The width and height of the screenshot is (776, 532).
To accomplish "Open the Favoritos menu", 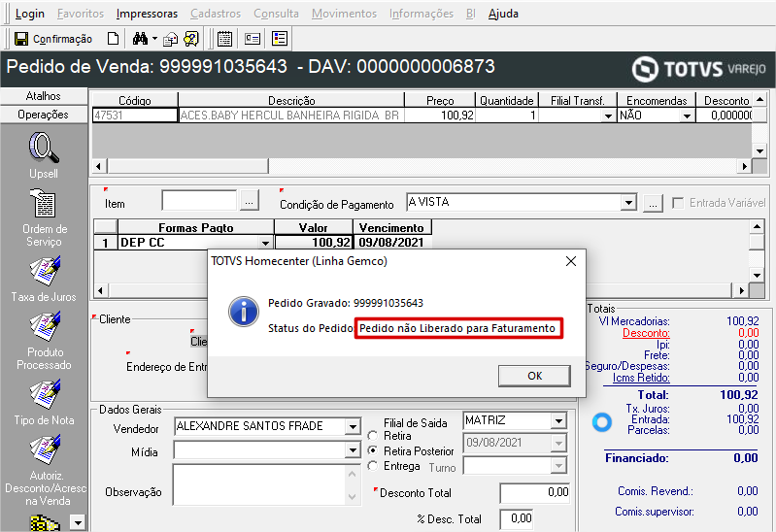I will (81, 14).
